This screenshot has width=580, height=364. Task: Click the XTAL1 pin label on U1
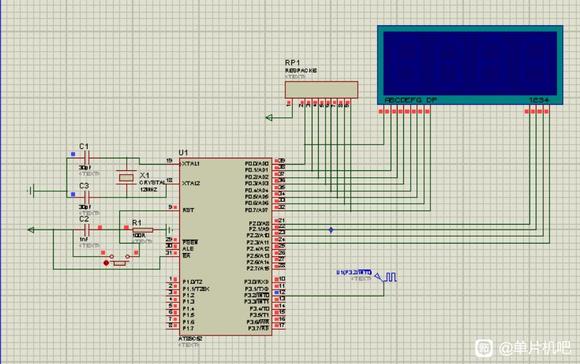point(191,163)
